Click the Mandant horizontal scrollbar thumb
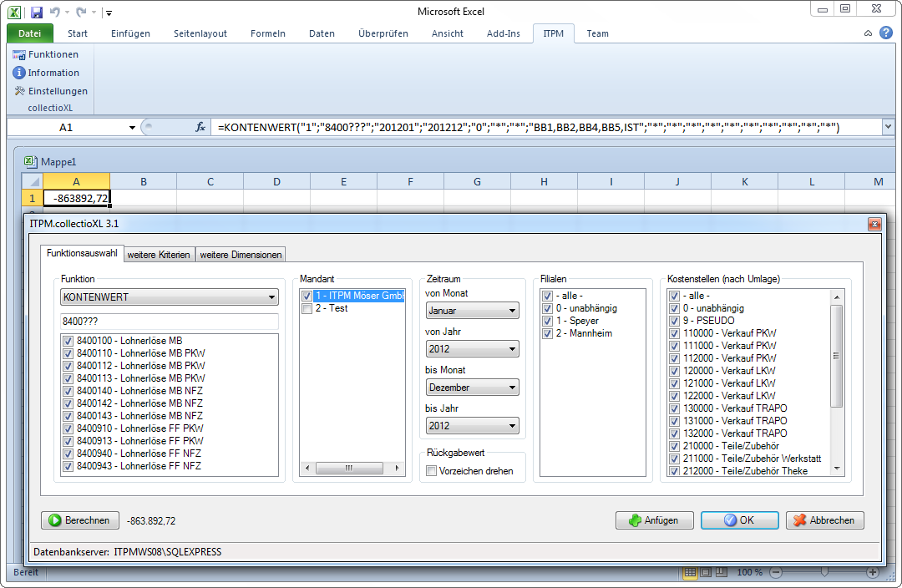The height and width of the screenshot is (588, 902). click(349, 469)
